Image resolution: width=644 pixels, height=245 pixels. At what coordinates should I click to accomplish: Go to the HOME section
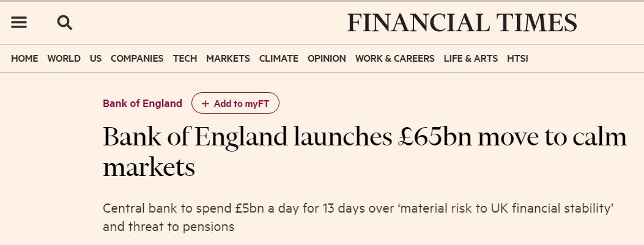click(24, 59)
